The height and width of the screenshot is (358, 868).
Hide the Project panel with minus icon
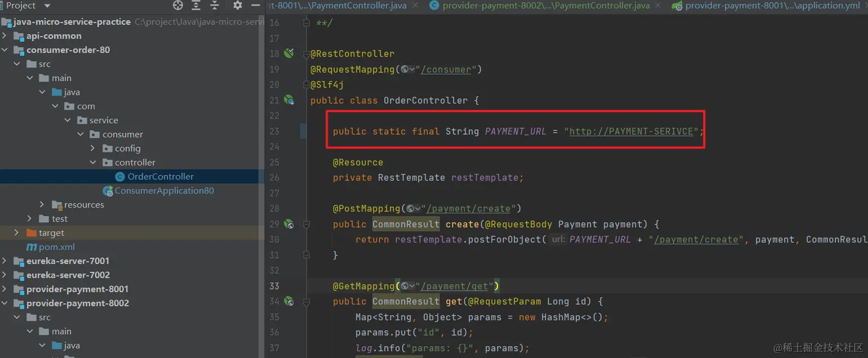[x=256, y=6]
